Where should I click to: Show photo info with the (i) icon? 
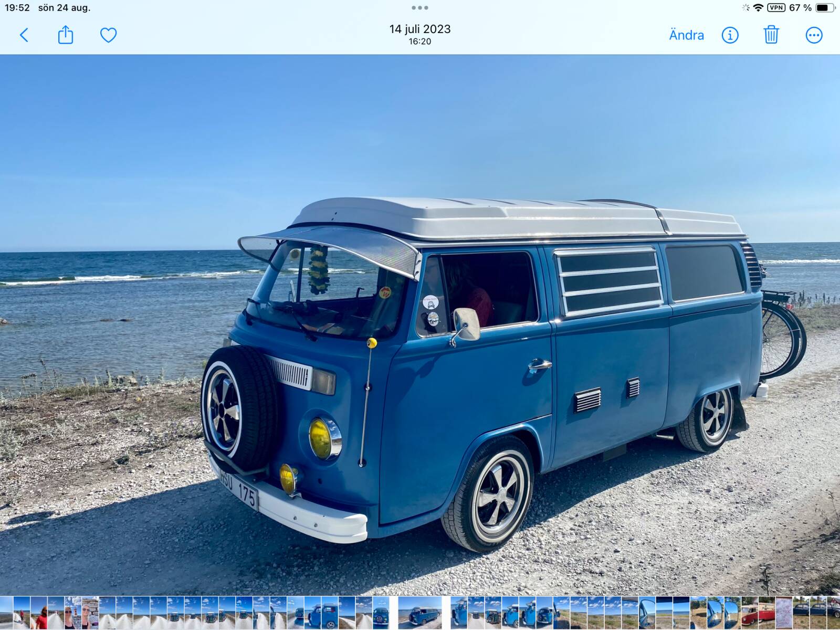pos(730,35)
